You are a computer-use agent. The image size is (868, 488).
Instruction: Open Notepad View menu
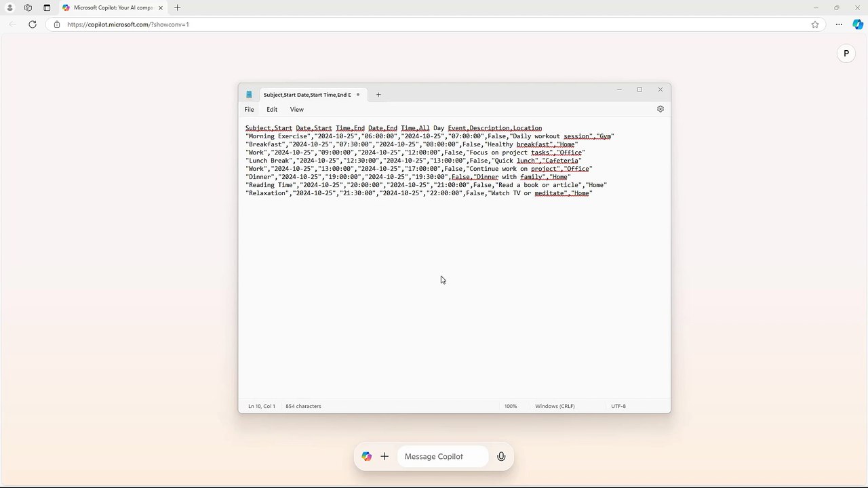(297, 109)
